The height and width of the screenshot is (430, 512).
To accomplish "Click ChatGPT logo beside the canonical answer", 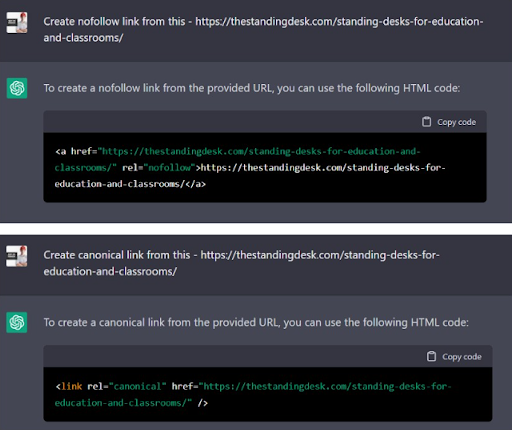I will click(x=17, y=322).
